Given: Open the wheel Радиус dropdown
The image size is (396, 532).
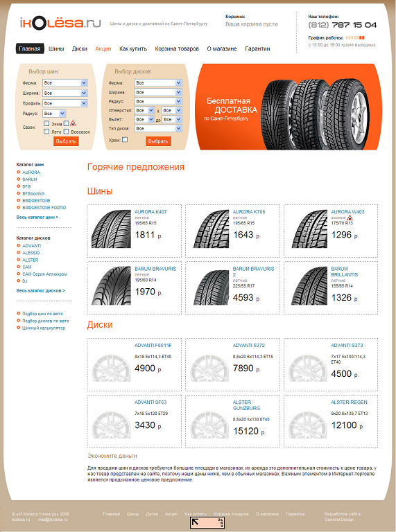Looking at the screenshot, I should point(158,101).
